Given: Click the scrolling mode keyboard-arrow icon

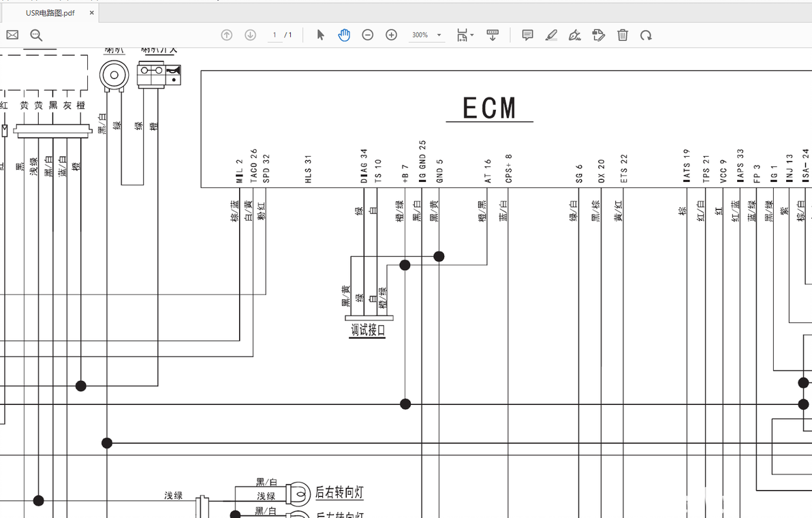Looking at the screenshot, I should pyautogui.click(x=493, y=35).
